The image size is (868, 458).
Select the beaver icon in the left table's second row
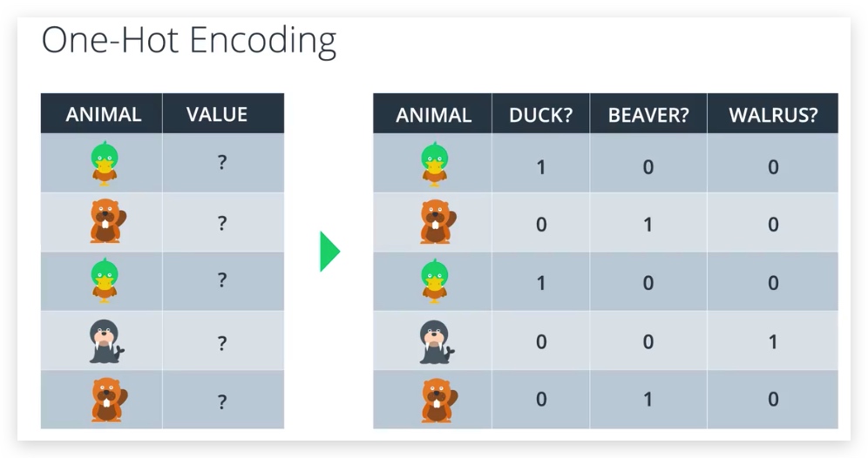coord(105,222)
